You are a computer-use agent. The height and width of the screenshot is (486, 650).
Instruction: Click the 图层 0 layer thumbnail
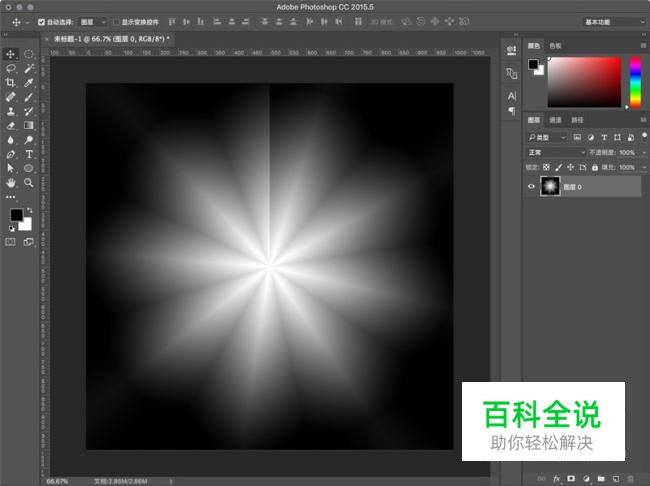pyautogui.click(x=550, y=186)
